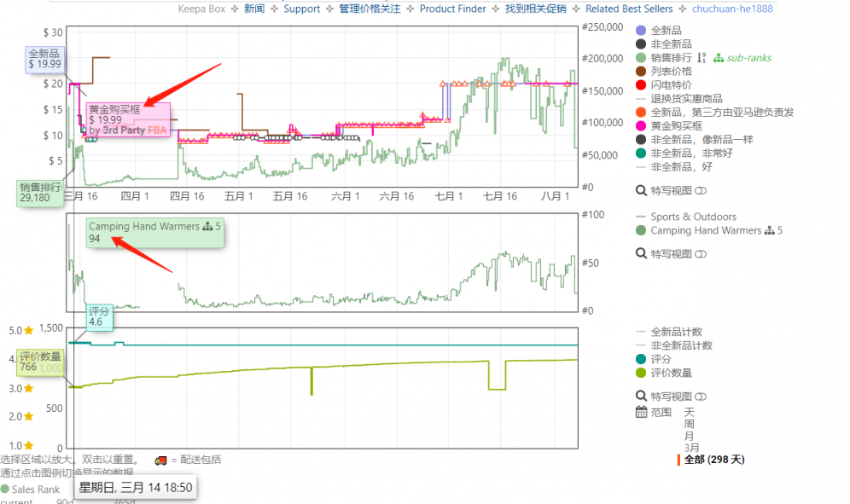Select the 全部 (298 天) range

pyautogui.click(x=714, y=460)
